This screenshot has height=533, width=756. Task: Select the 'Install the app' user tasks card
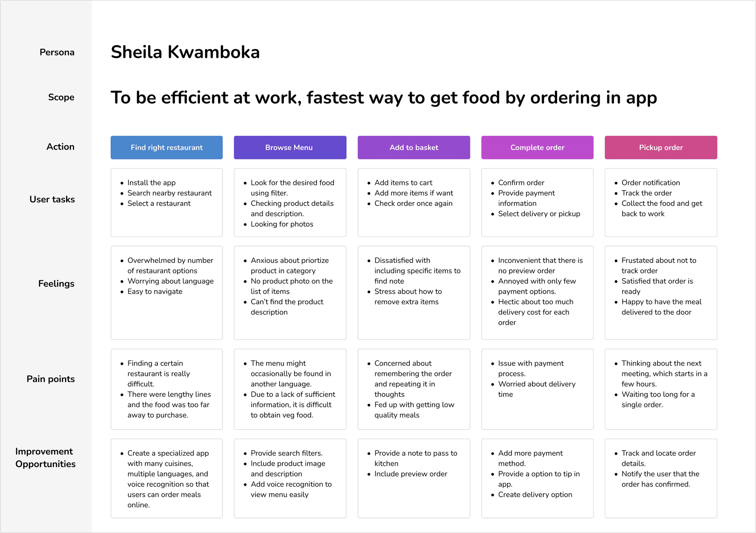167,203
